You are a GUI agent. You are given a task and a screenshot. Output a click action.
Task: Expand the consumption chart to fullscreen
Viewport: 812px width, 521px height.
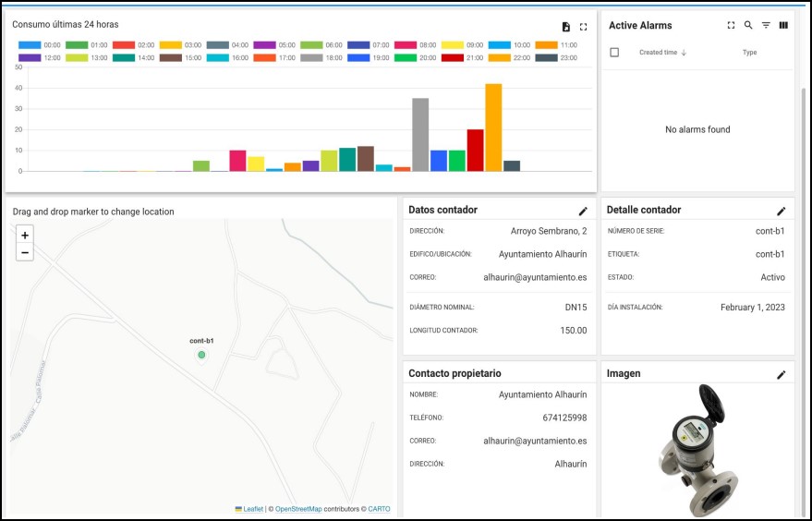pyautogui.click(x=583, y=27)
